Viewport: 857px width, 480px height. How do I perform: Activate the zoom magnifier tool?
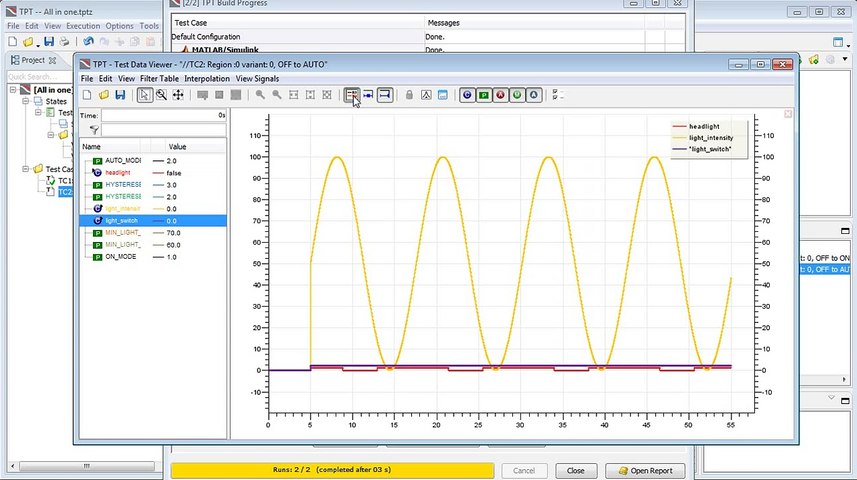coord(161,95)
